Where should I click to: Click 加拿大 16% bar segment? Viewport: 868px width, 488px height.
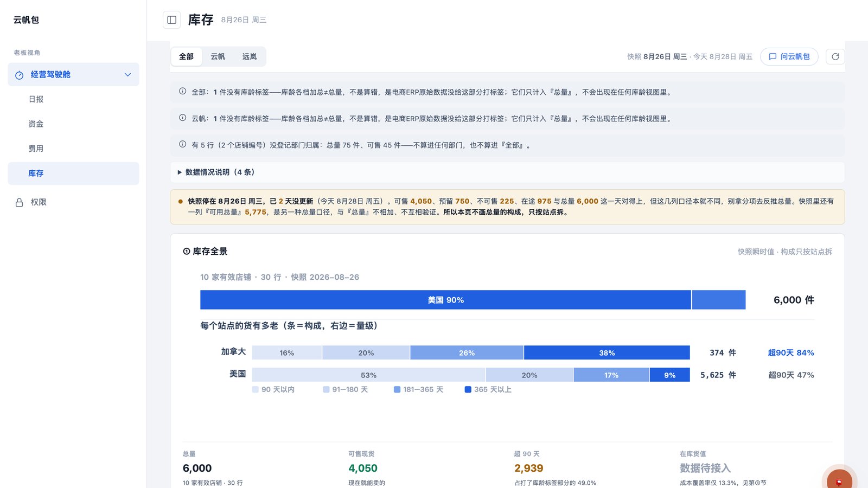(287, 353)
